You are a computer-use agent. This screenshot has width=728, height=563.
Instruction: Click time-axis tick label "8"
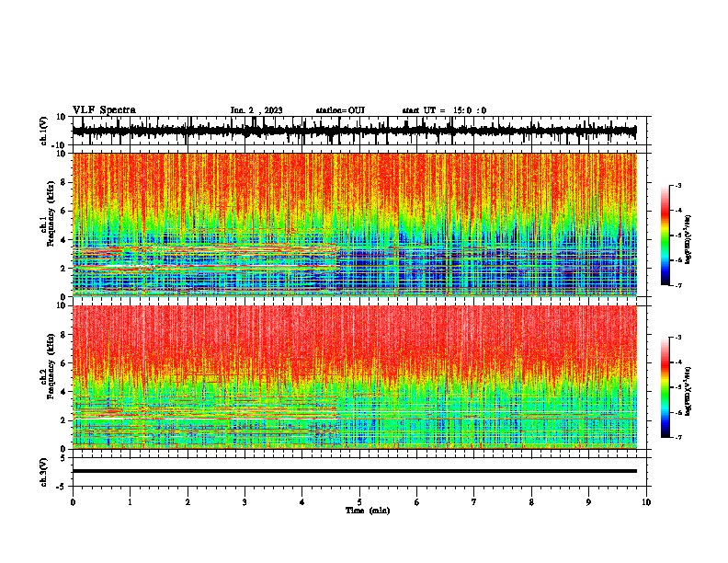[531, 502]
